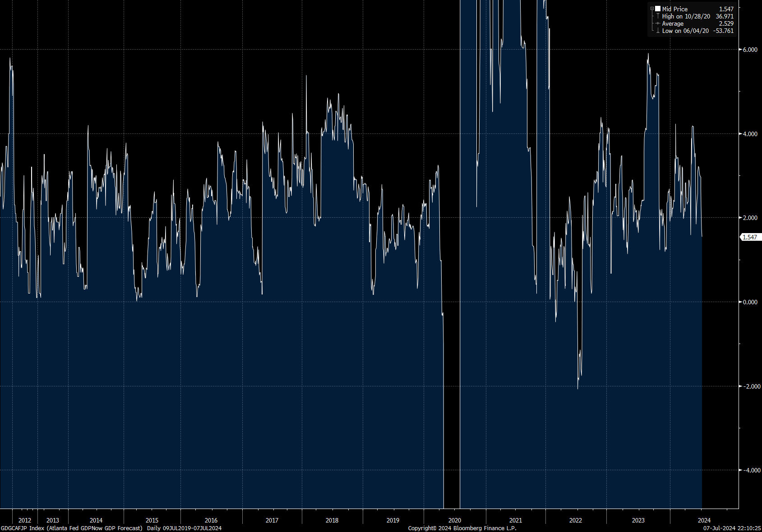Click the 0.000 gridline label
This screenshot has height=532, width=762.
750,303
